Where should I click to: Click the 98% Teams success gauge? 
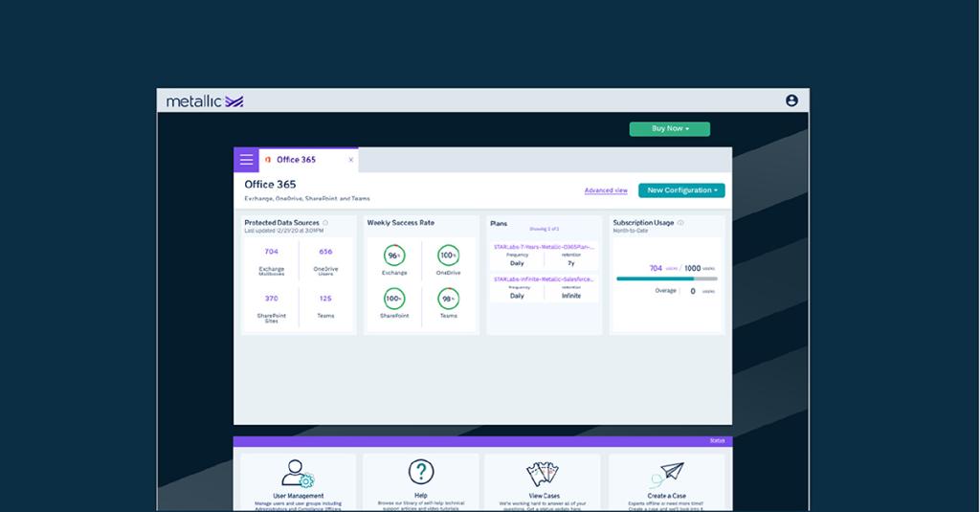[448, 299]
